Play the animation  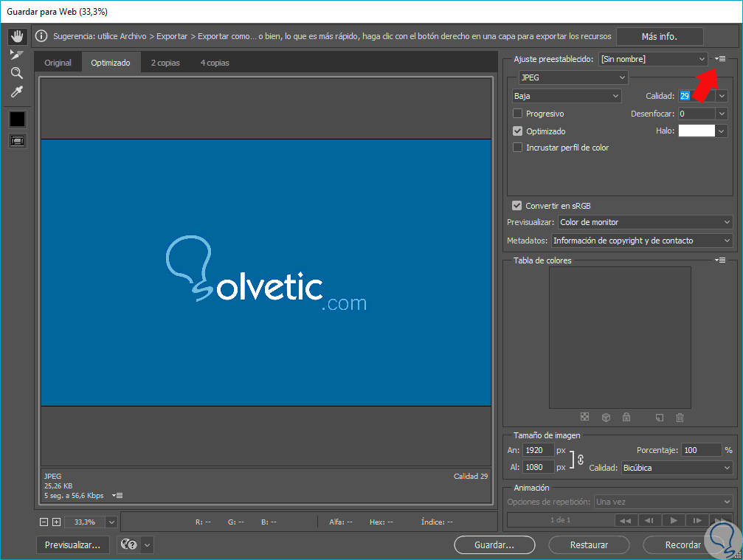click(x=674, y=521)
